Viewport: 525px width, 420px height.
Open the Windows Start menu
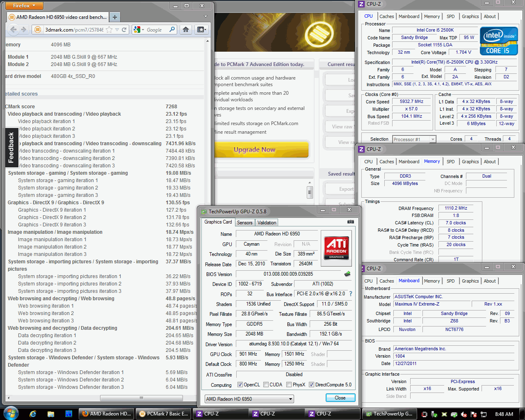(x=11, y=413)
